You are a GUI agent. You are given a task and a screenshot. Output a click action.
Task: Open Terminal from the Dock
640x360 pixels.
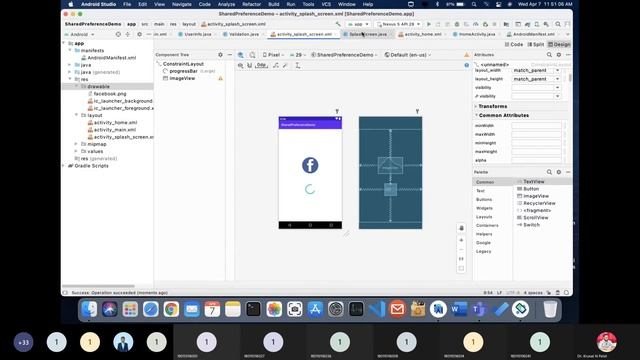pos(253,309)
